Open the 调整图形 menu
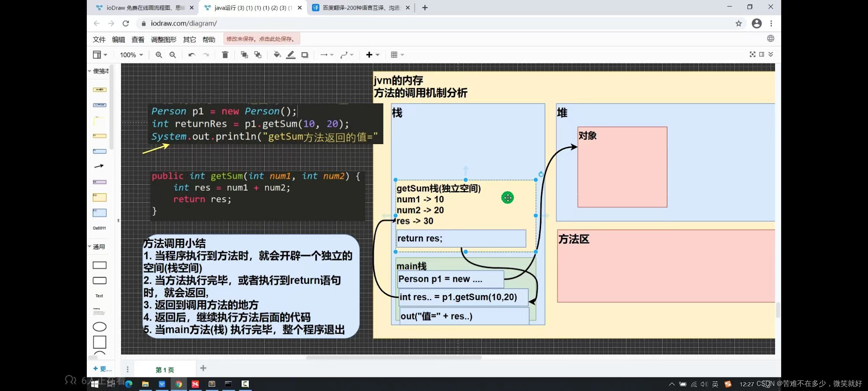Image resolution: width=868 pixels, height=391 pixels. click(163, 39)
